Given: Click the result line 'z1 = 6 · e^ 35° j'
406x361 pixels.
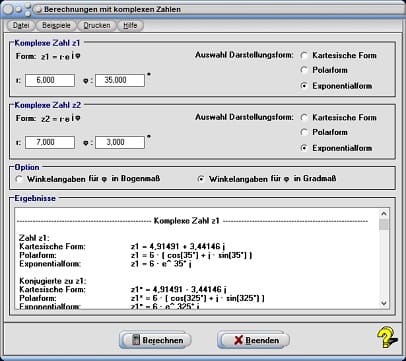Looking at the screenshot, I should (x=161, y=264).
